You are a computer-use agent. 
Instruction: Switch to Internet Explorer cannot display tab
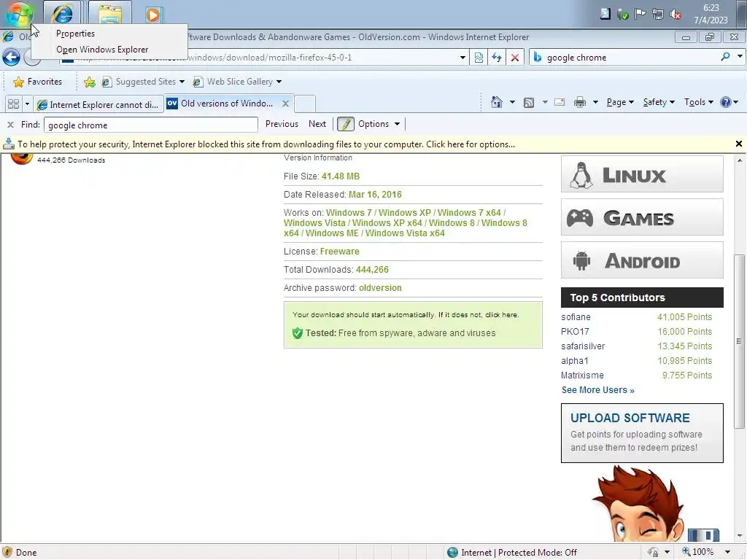point(98,104)
